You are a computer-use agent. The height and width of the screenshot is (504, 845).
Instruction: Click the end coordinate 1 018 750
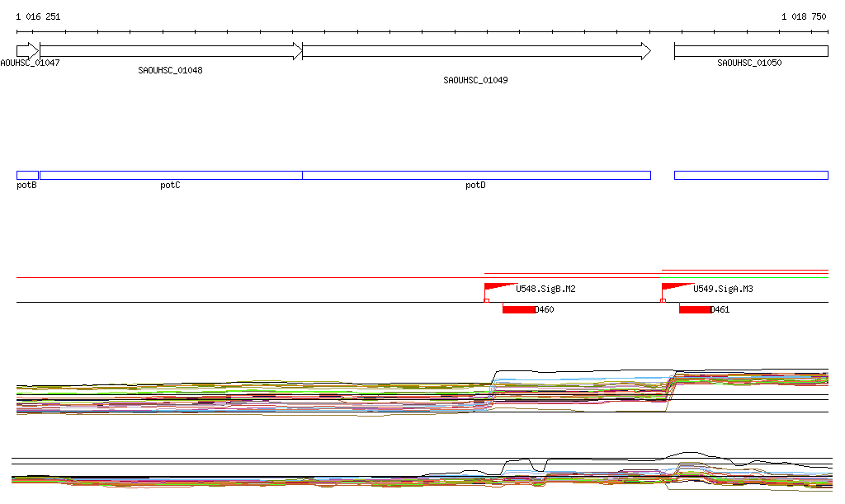(803, 16)
